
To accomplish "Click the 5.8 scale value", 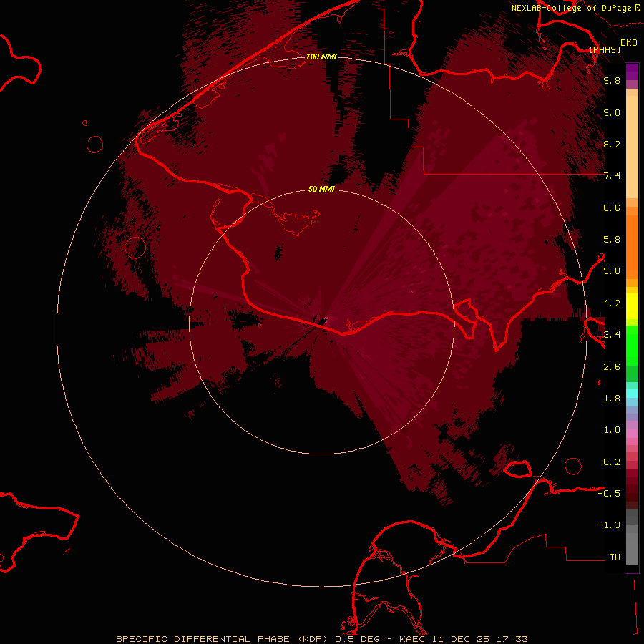I will pos(612,240).
